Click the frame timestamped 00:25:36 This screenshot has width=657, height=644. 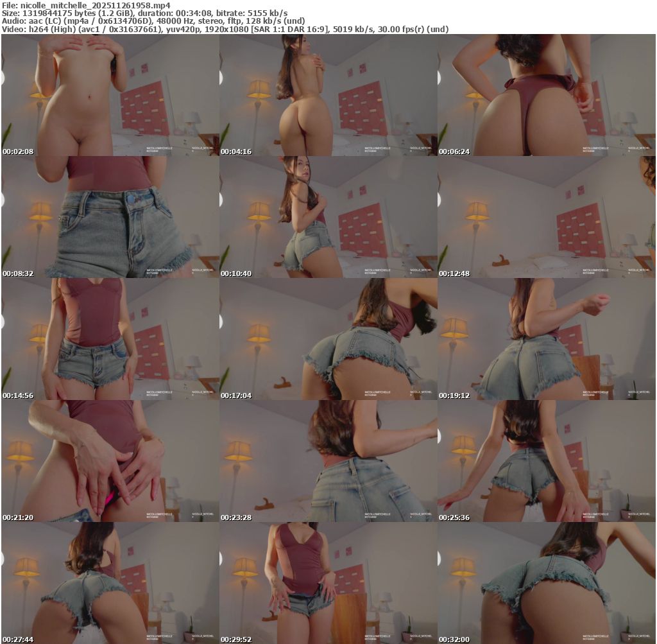pos(547,461)
